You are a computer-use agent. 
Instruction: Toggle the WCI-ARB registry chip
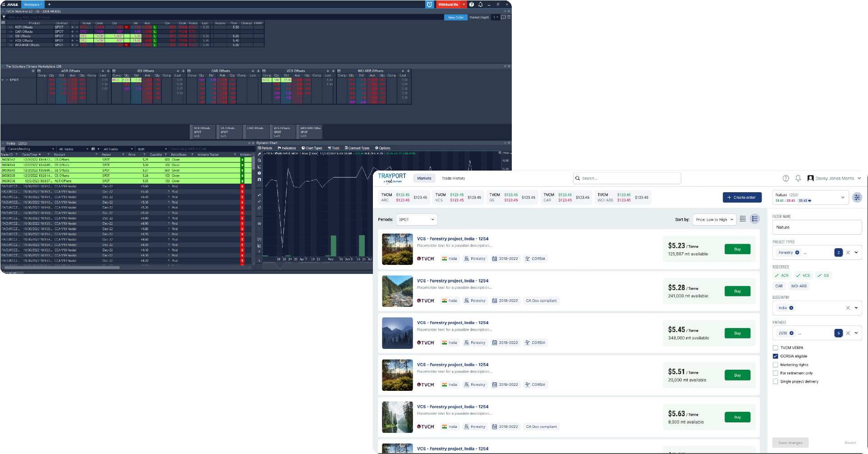[799, 286]
